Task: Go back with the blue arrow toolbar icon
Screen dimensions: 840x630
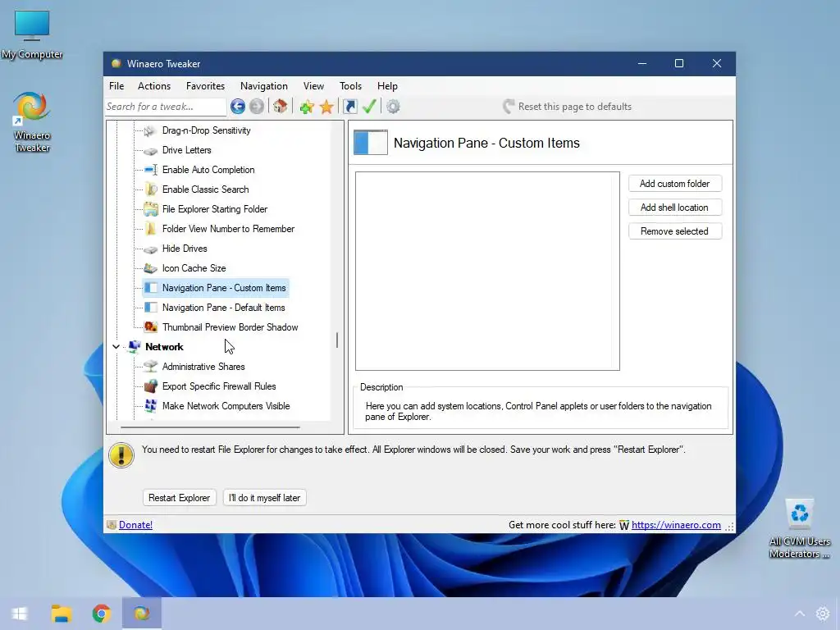Action: [x=238, y=107]
